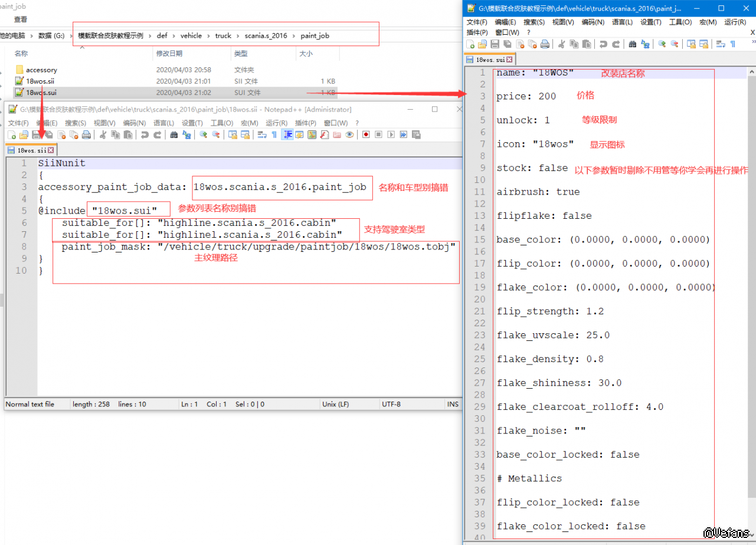This screenshot has height=545, width=756.
Task: Click Zoom In icon in 18wos.sui toolbar
Action: (x=662, y=44)
